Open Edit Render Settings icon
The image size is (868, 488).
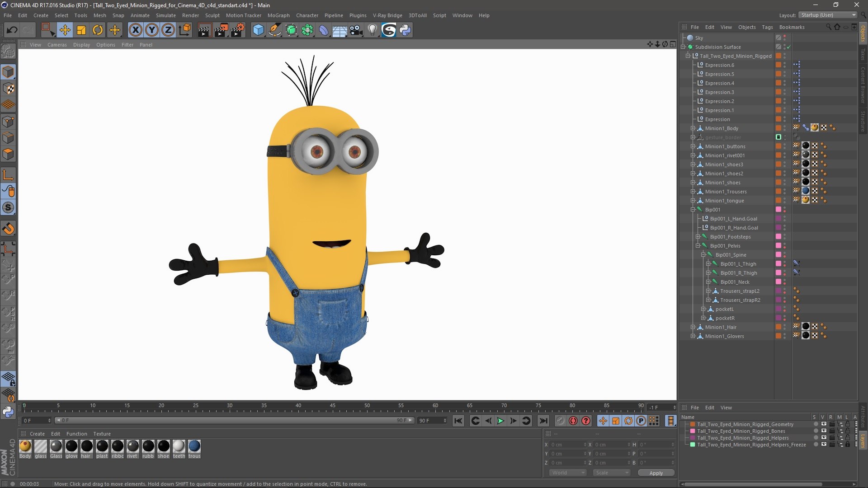pyautogui.click(x=237, y=30)
